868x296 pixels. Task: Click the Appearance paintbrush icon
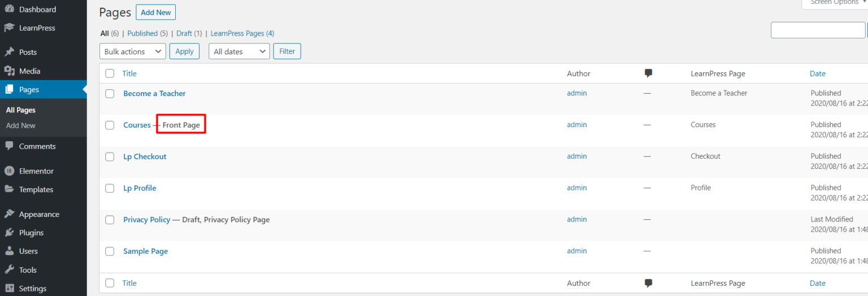[9, 215]
